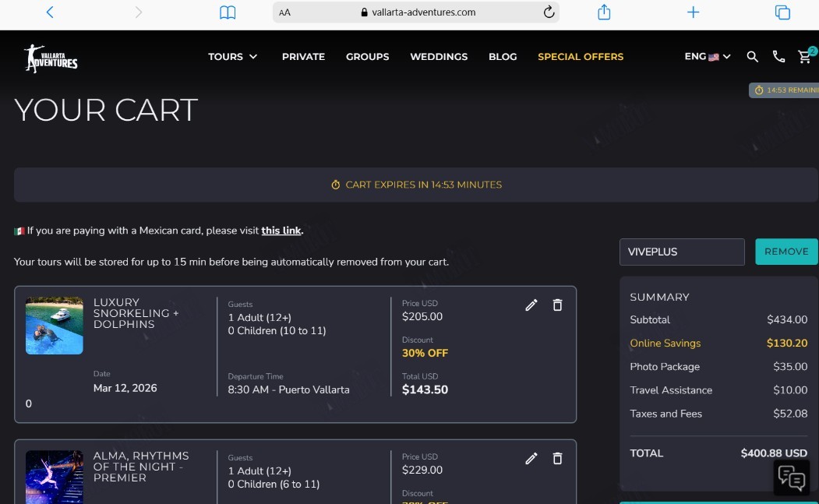Follow "this link" for Mexican cards
819x504 pixels.
coord(281,231)
